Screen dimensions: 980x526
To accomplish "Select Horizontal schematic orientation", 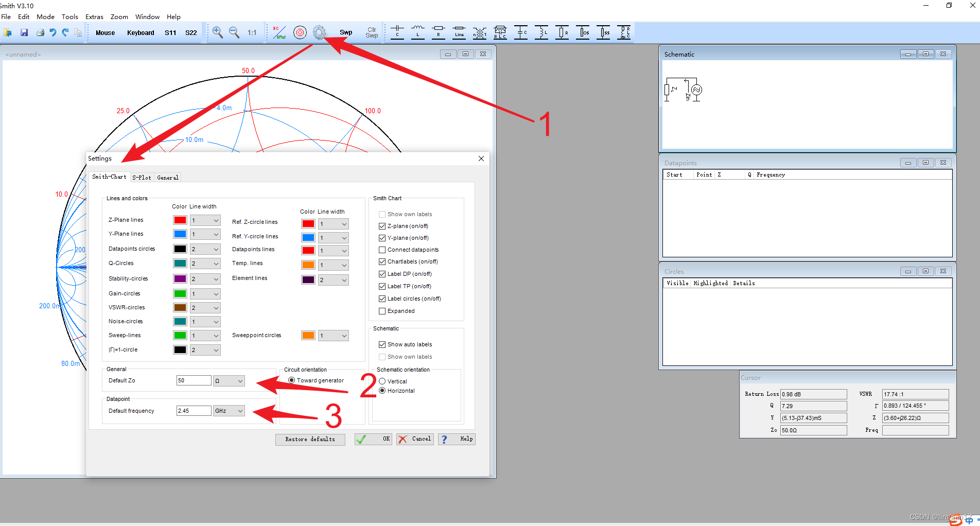I will coord(382,391).
